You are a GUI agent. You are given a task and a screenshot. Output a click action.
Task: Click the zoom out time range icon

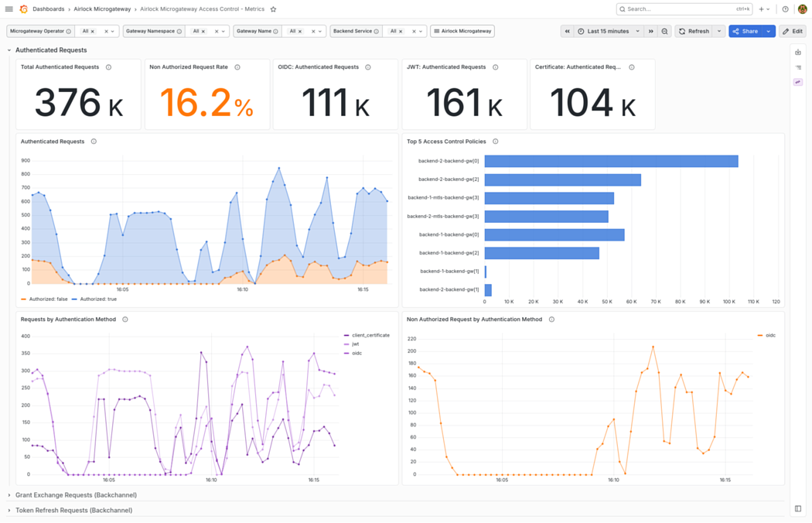664,31
